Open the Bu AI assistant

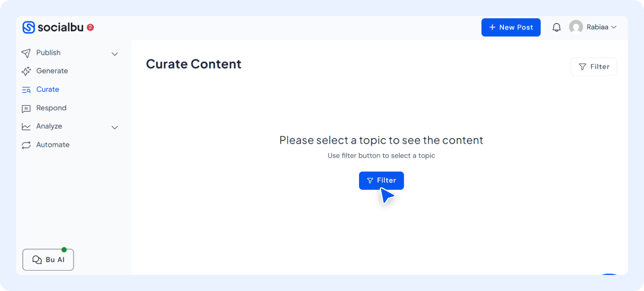pos(48,259)
